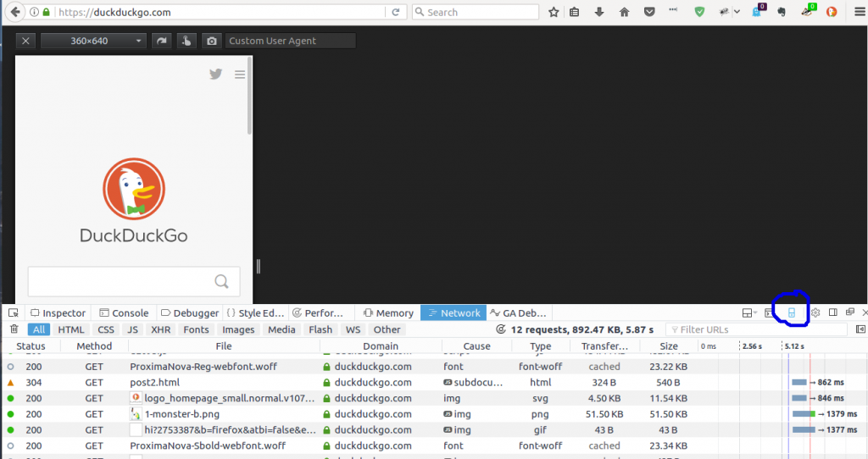
Task: Open the Firefox hamburger menu
Action: click(x=860, y=12)
